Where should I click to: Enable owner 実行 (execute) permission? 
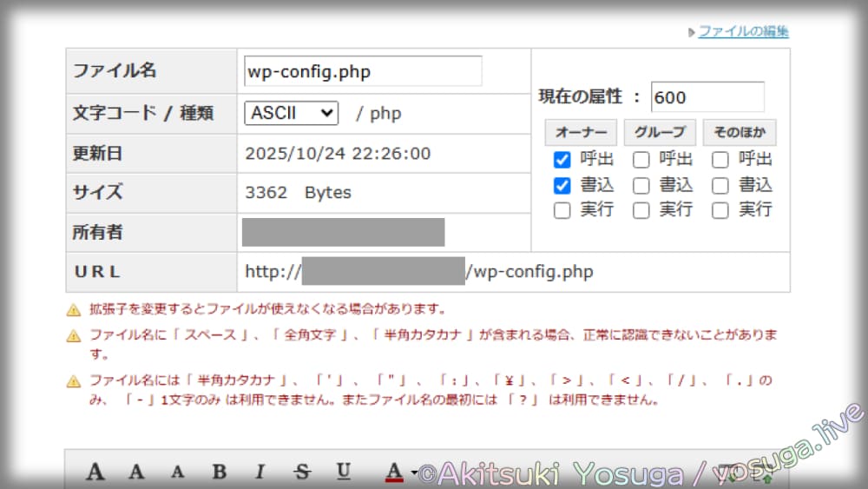point(562,210)
